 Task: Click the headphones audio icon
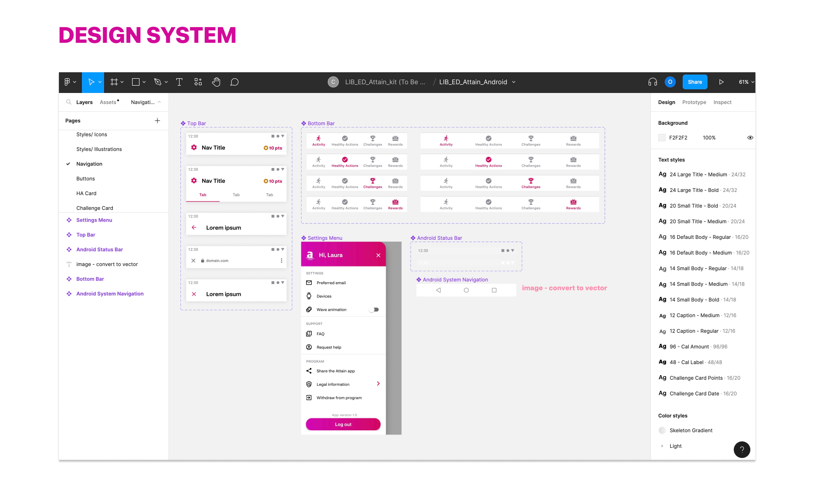653,82
